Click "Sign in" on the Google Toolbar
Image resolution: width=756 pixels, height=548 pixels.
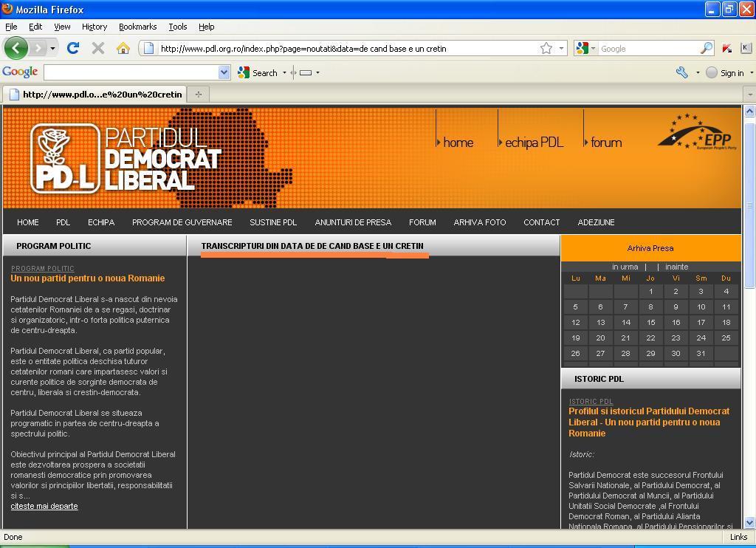click(x=731, y=72)
